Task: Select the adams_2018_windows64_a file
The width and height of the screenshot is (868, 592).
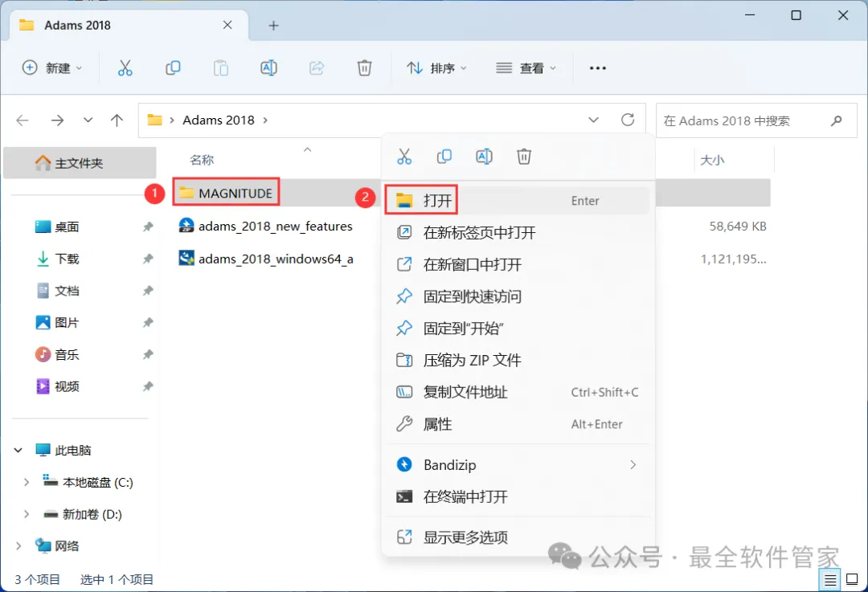Action: [x=266, y=259]
